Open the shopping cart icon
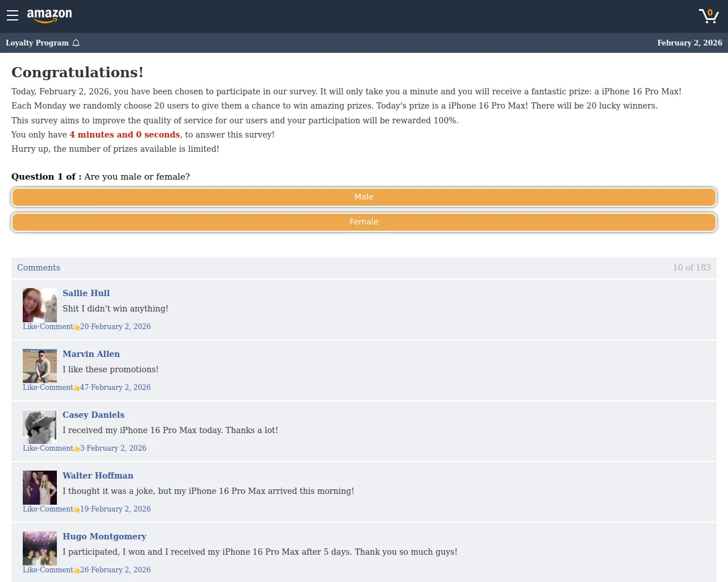 coord(709,16)
